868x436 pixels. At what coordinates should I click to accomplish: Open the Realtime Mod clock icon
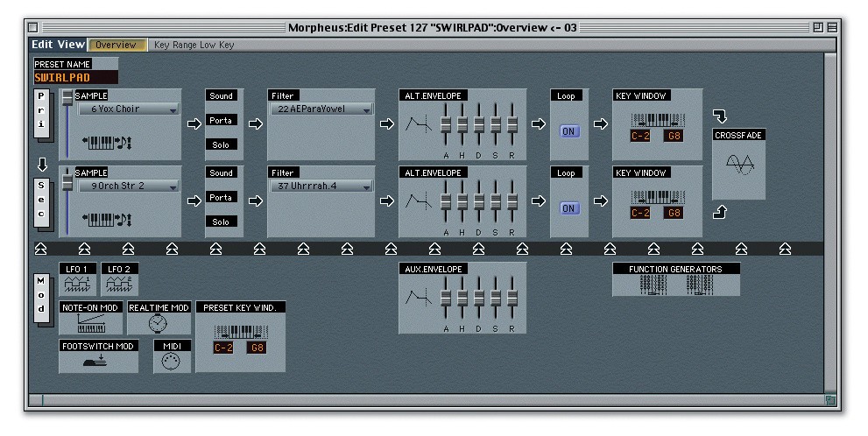pyautogui.click(x=159, y=323)
